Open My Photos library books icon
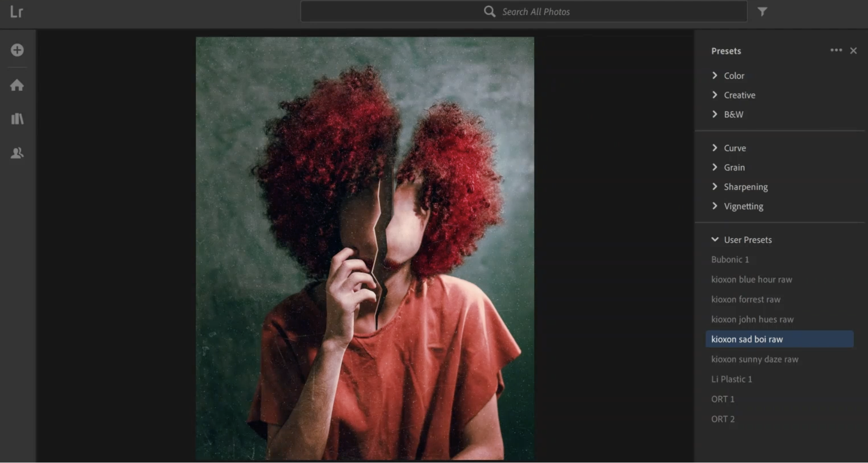The width and height of the screenshot is (868, 463). point(17,119)
